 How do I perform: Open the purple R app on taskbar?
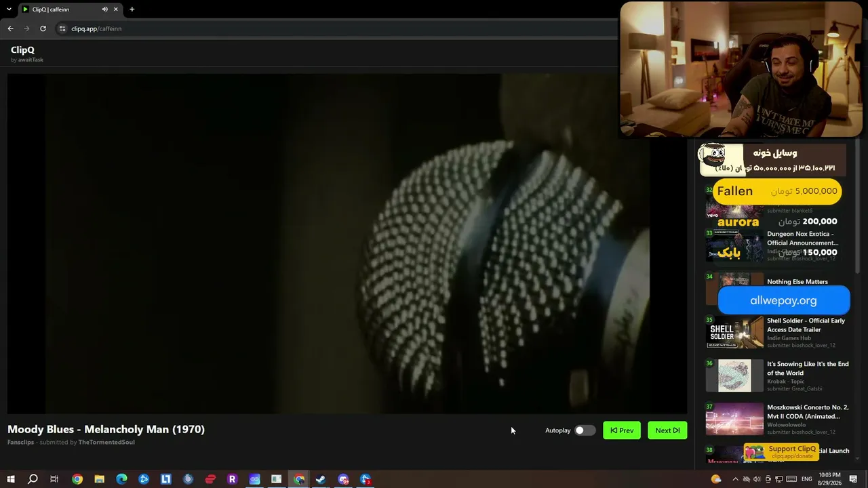tap(232, 479)
